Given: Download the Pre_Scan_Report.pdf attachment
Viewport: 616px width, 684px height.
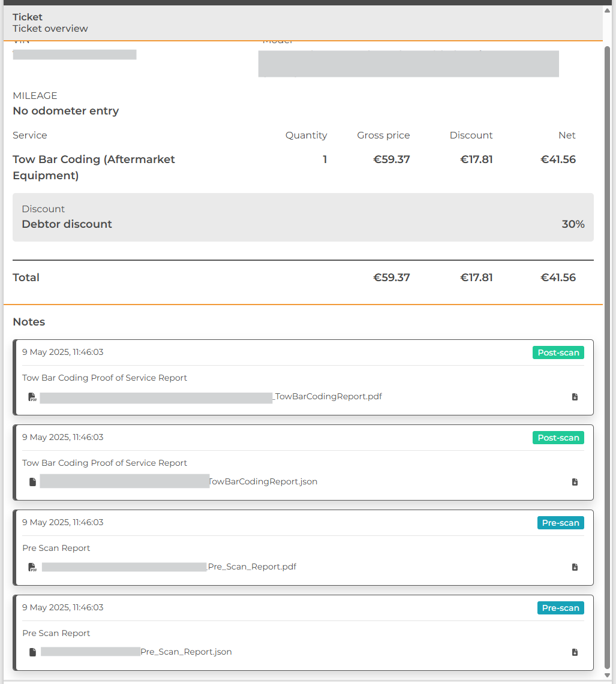Looking at the screenshot, I should (x=575, y=567).
